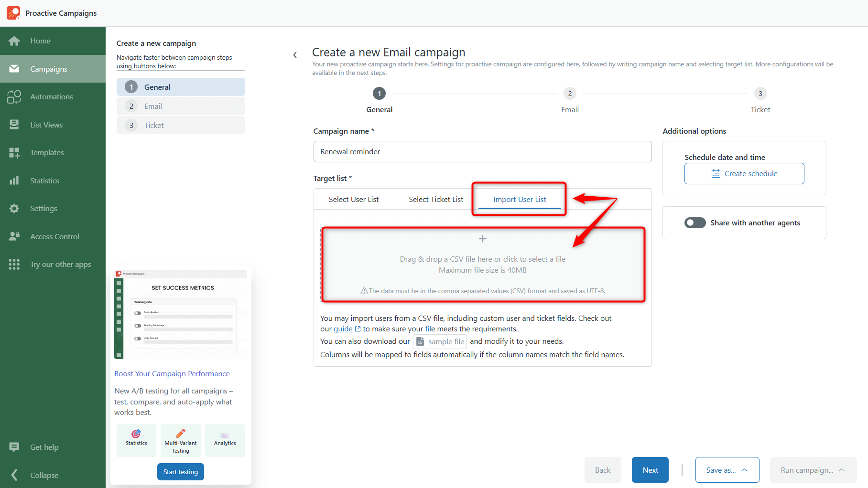The width and height of the screenshot is (868, 488).
Task: Click the Campaign name input field
Action: 482,151
